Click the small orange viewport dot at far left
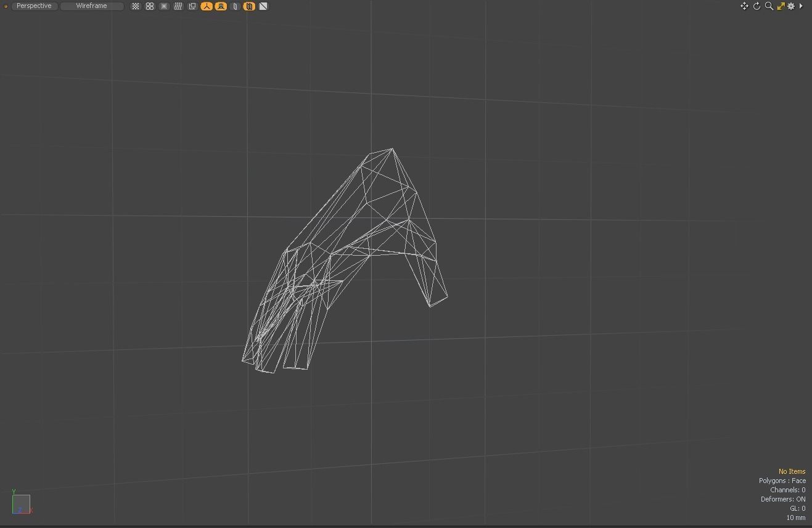 (x=6, y=6)
